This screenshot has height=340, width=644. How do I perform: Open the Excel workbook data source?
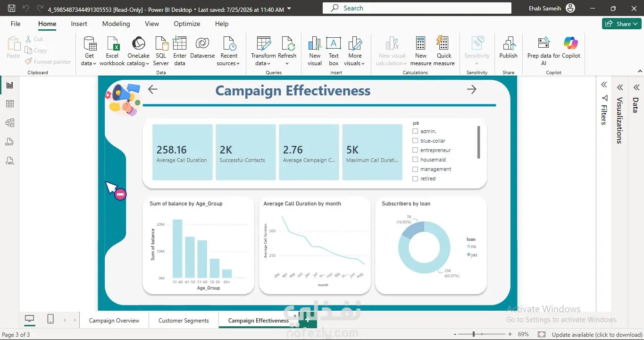pos(112,51)
